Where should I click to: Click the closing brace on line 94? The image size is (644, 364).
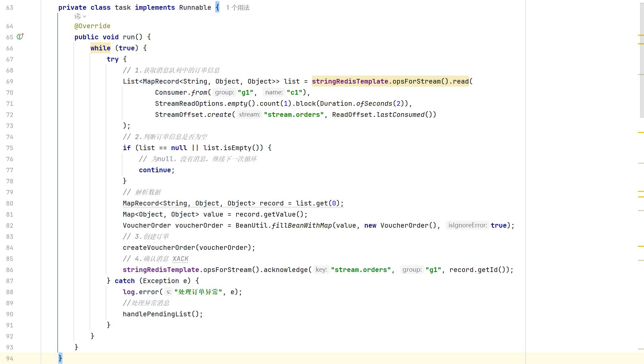(x=60, y=358)
